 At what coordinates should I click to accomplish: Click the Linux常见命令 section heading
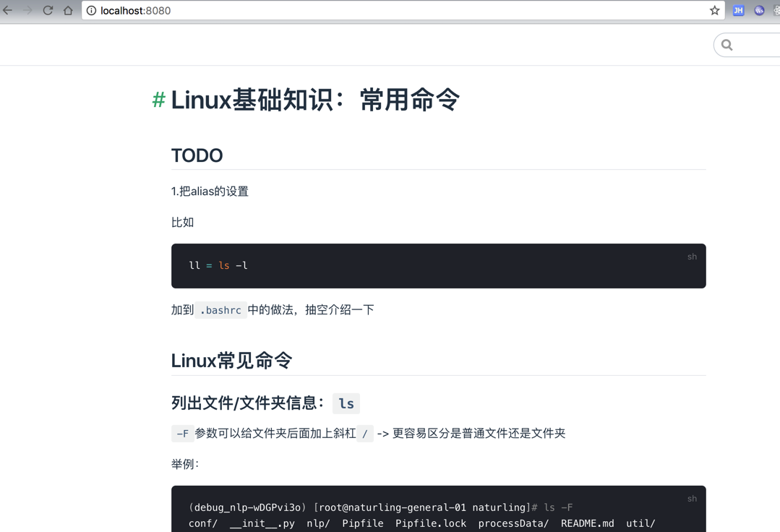231,361
